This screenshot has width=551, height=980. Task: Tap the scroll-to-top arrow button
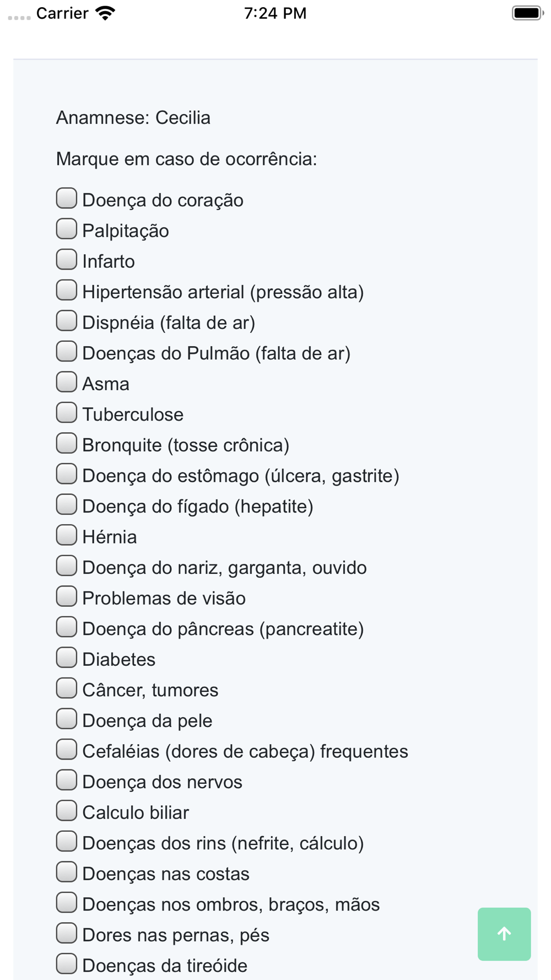504,934
